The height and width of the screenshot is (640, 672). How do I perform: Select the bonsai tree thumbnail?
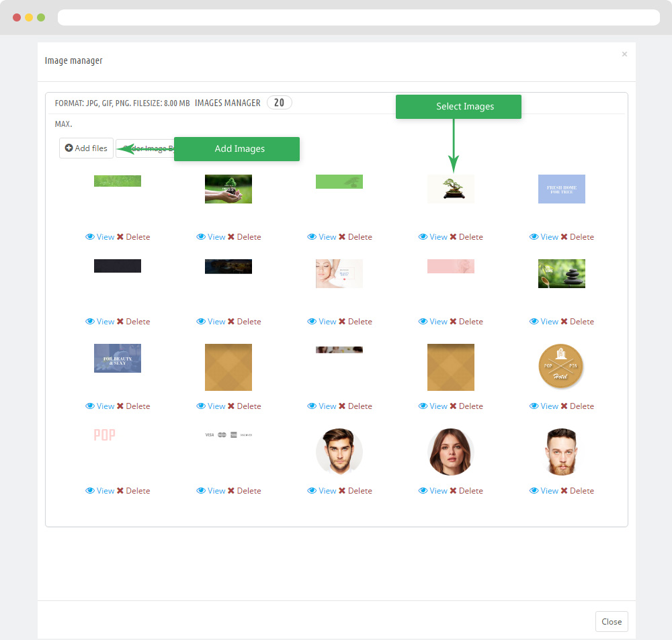(x=450, y=189)
